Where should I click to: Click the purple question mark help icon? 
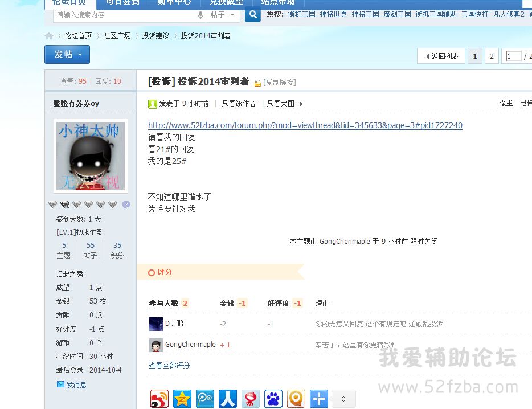pos(126,204)
